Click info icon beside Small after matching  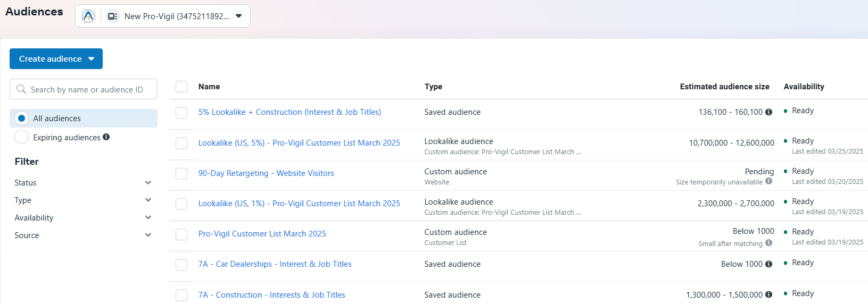pyautogui.click(x=768, y=243)
